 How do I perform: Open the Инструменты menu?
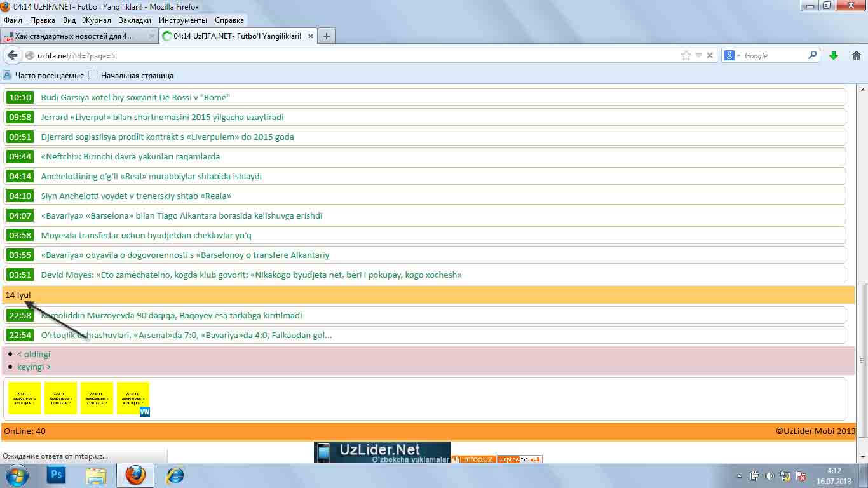[x=182, y=20]
